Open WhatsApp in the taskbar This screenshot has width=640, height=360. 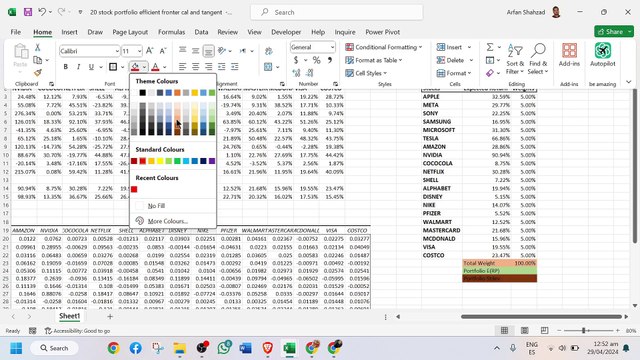click(x=224, y=348)
